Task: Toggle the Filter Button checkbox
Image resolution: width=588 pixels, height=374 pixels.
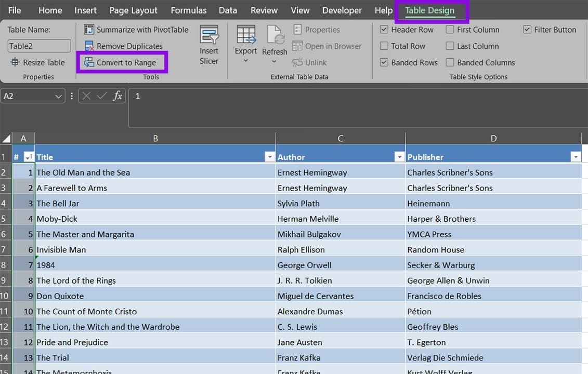Action: [x=527, y=29]
